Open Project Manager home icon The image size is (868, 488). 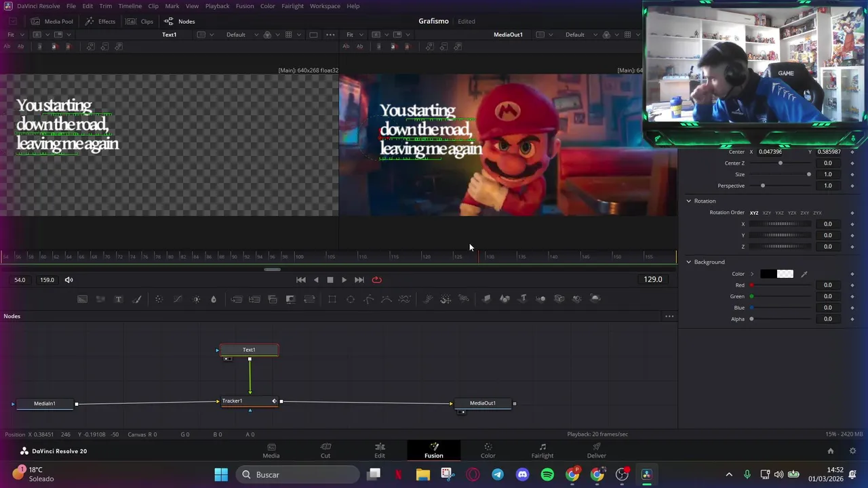click(830, 451)
